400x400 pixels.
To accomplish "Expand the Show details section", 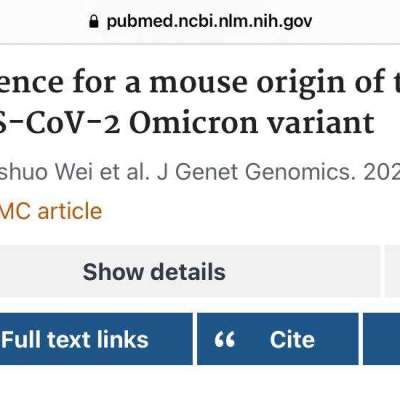I will tap(189, 272).
